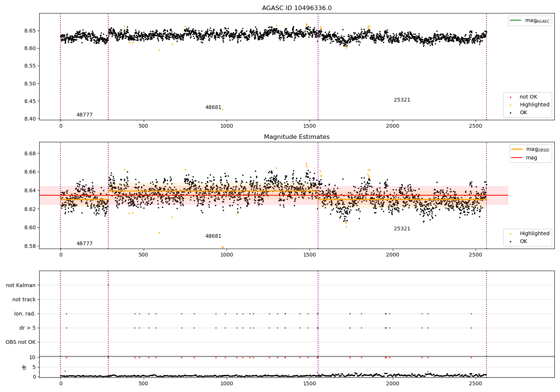560x392 pixels.
Task: Click obsid label 48681 in Magnitude Estimates plot
Action: pyautogui.click(x=213, y=236)
